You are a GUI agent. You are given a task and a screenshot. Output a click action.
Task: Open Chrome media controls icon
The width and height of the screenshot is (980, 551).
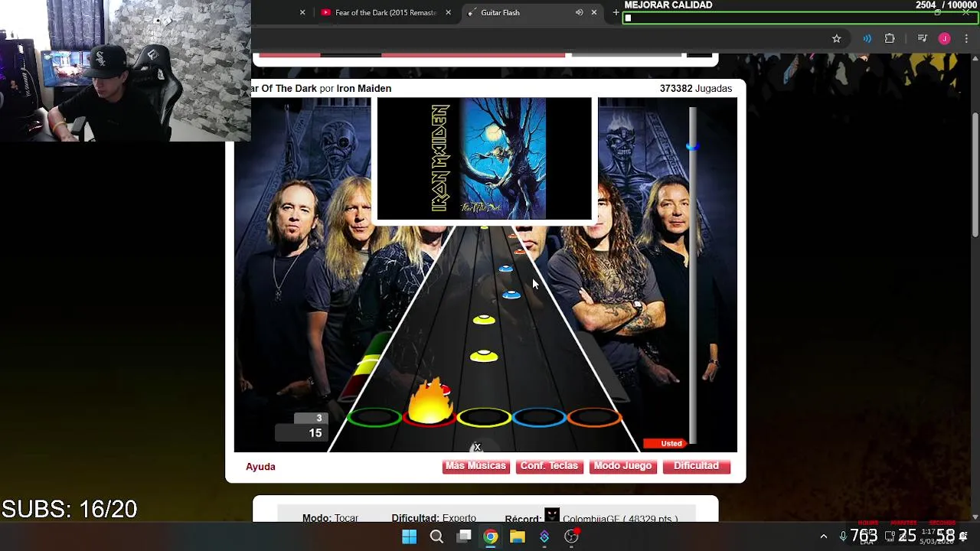(922, 38)
